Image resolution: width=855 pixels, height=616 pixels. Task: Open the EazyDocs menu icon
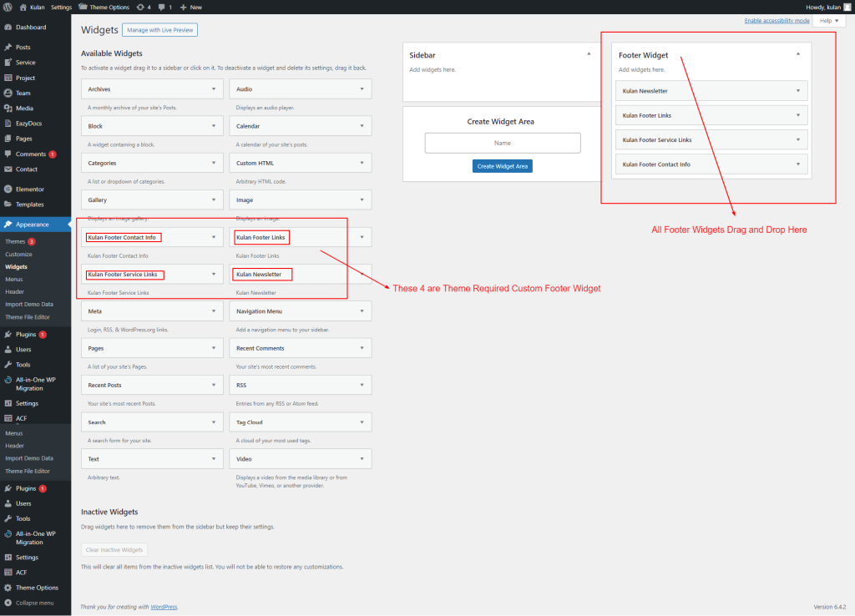tap(8, 124)
